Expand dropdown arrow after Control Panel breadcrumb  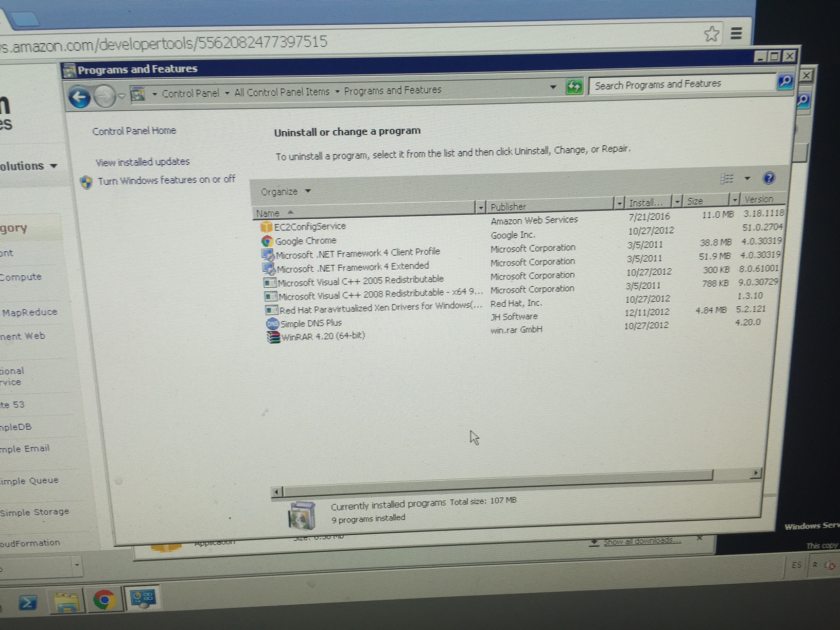(227, 93)
